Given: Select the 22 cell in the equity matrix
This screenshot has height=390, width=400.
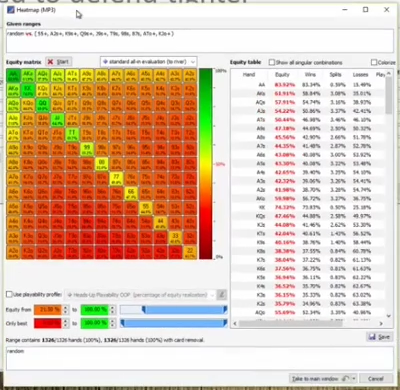Looking at the screenshot, I should 190,252.
